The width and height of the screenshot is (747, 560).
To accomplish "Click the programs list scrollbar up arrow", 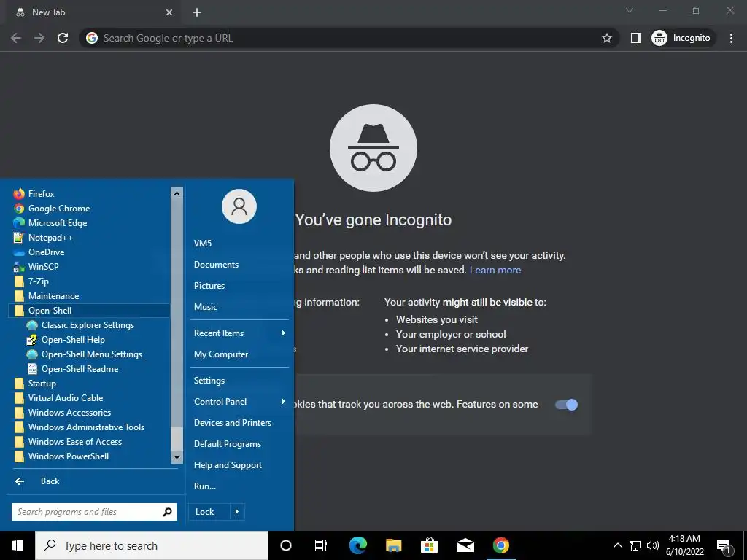I will coord(177,192).
